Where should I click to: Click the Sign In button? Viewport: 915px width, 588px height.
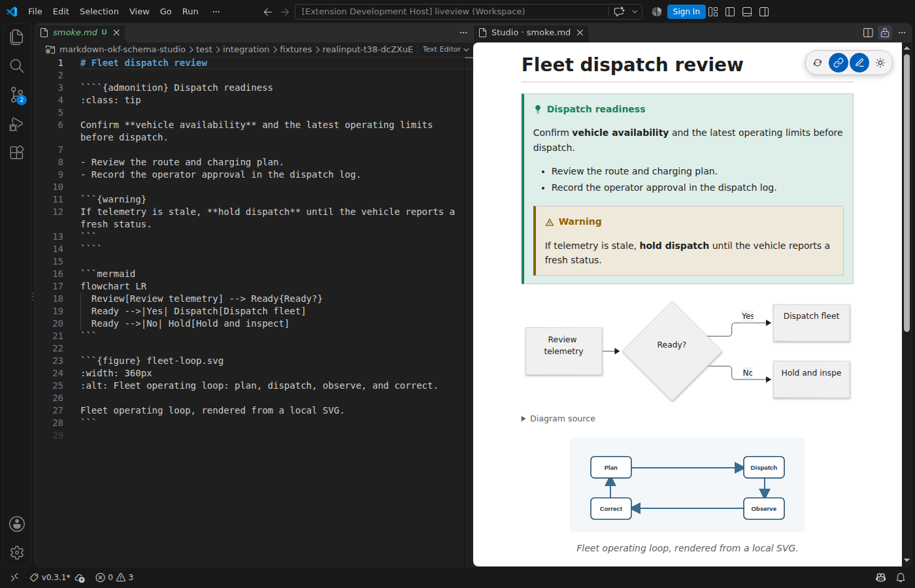pyautogui.click(x=686, y=12)
